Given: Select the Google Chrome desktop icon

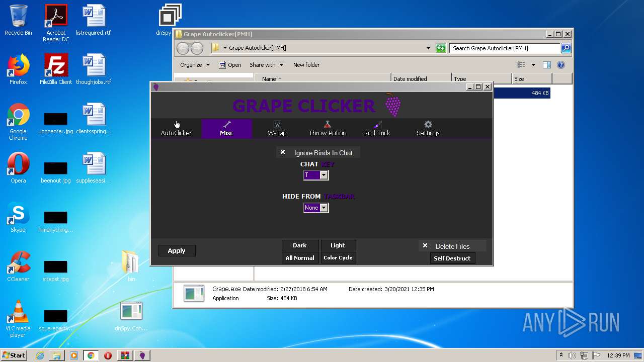Looking at the screenshot, I should pyautogui.click(x=18, y=122).
